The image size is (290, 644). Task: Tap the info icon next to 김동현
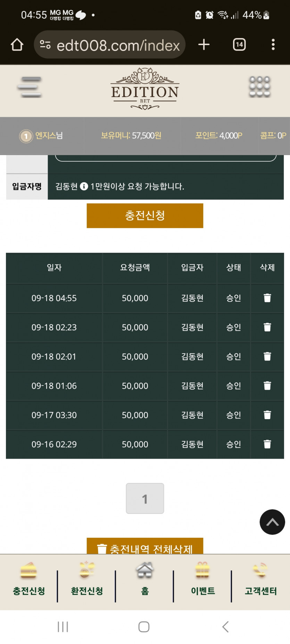84,186
